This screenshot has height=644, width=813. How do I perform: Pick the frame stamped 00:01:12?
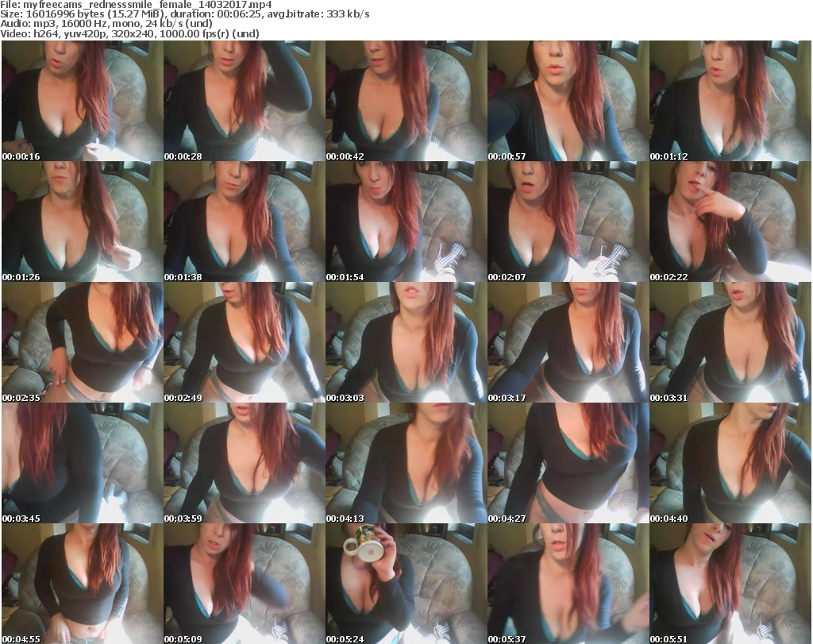[x=730, y=101]
